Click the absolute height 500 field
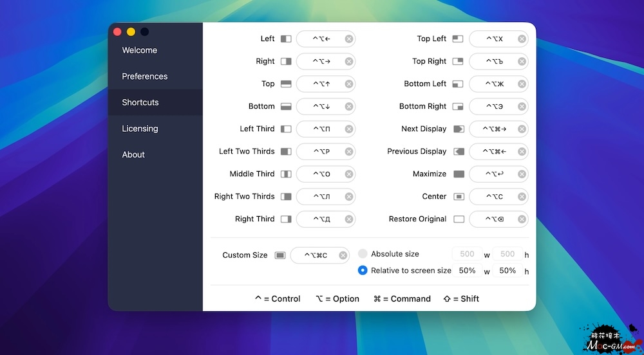The image size is (644, 355). click(x=507, y=254)
